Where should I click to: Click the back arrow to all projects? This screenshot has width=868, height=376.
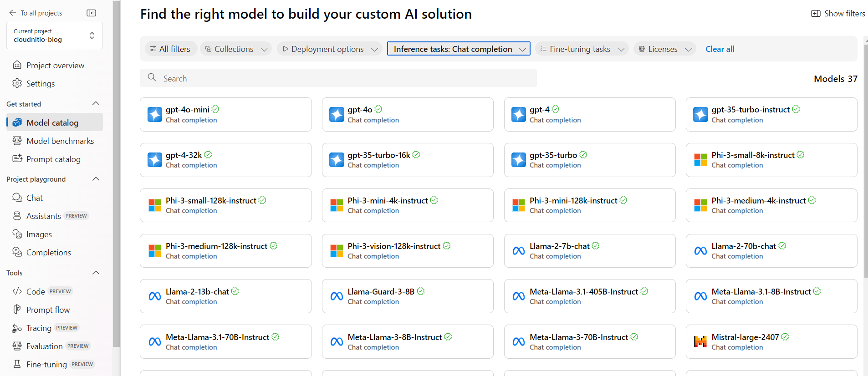tap(13, 13)
